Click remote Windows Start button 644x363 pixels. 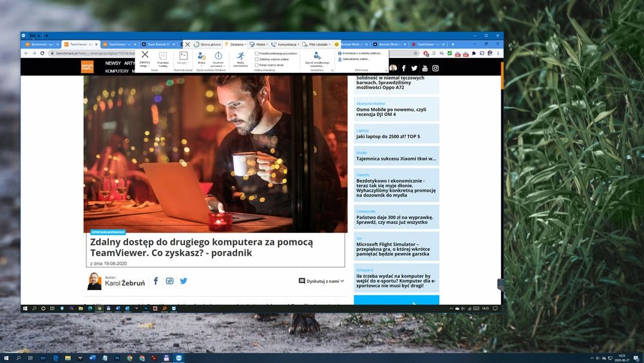click(x=25, y=308)
